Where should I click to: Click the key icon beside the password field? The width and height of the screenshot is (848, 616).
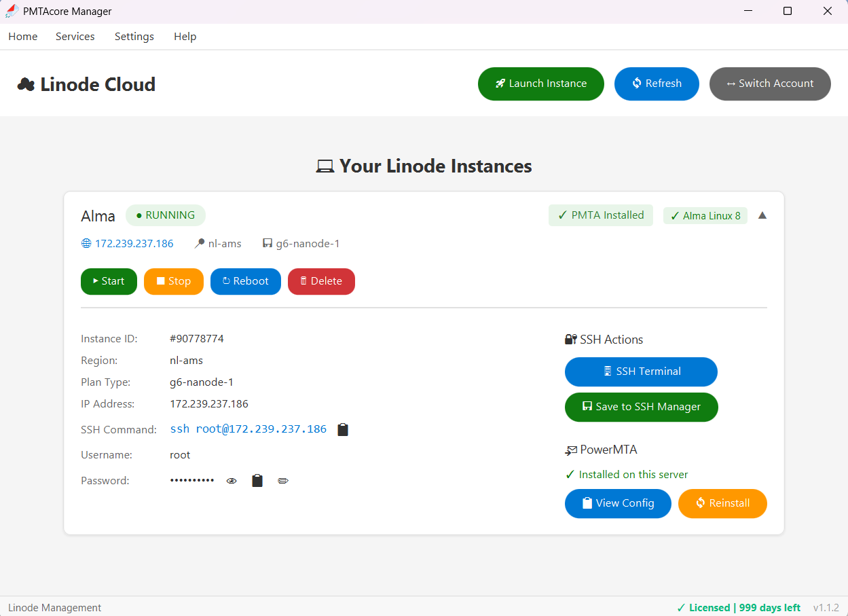[x=283, y=480]
